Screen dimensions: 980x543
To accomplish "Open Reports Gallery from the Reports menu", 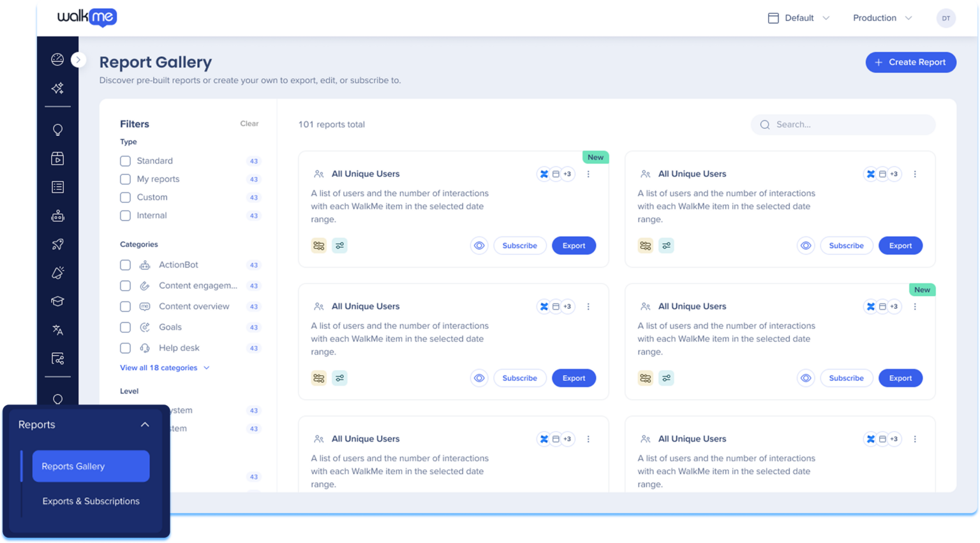I will [x=91, y=466].
